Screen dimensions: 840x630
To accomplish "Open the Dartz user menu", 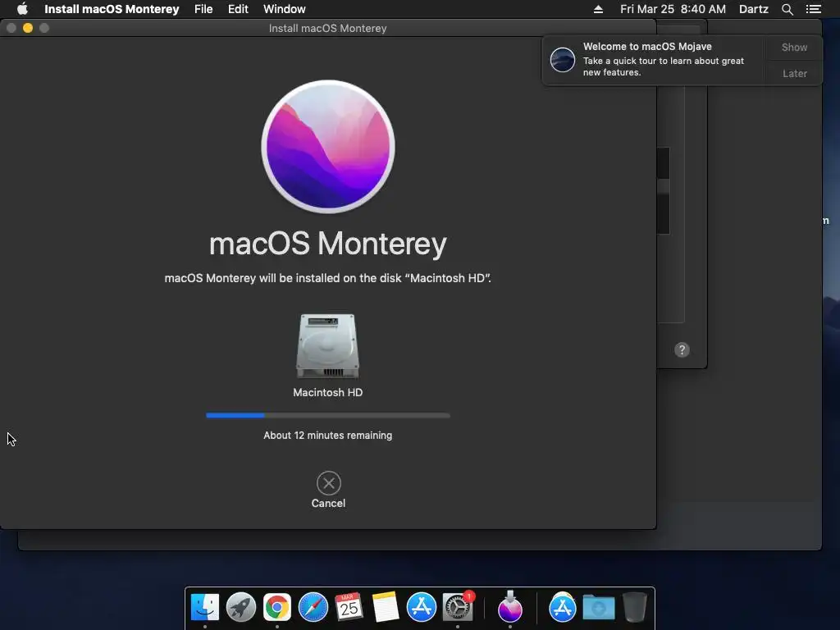I will point(753,9).
